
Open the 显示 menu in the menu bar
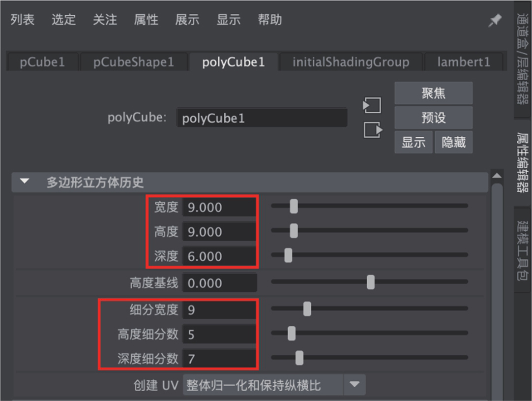[229, 20]
